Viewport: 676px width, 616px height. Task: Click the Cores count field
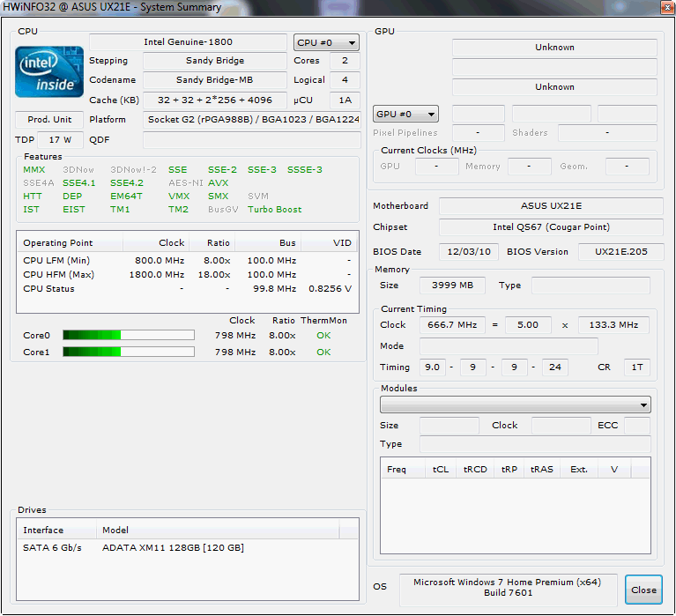(345, 61)
